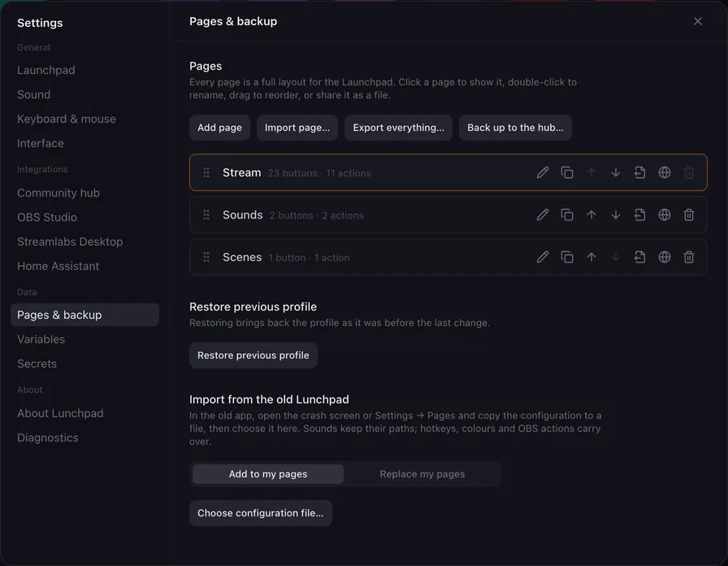Go to Keyboard & mouse settings

pyautogui.click(x=85, y=119)
